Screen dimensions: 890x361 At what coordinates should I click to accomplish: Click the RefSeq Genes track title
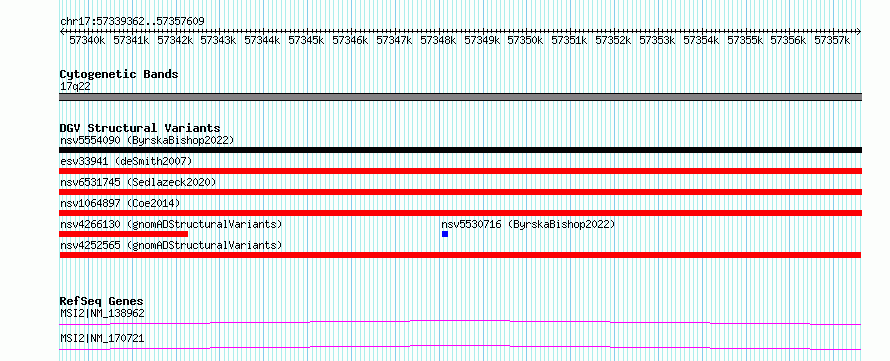pos(102,301)
